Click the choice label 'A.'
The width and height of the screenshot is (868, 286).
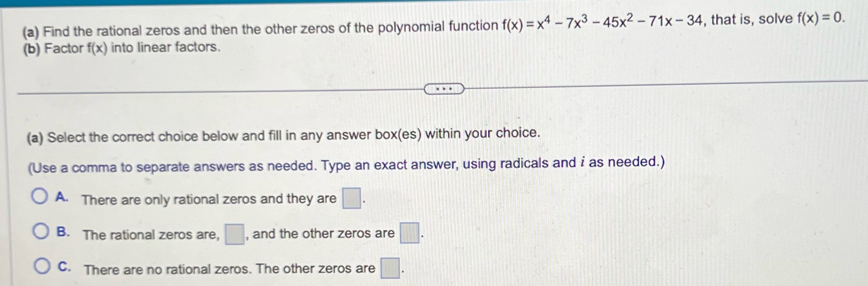[x=62, y=196]
